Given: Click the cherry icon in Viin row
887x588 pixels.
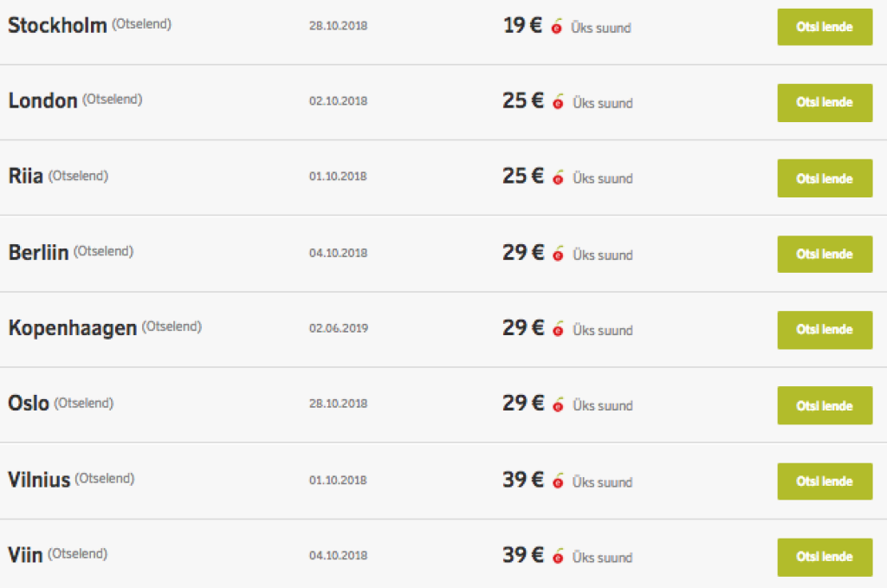Looking at the screenshot, I should point(558,557).
